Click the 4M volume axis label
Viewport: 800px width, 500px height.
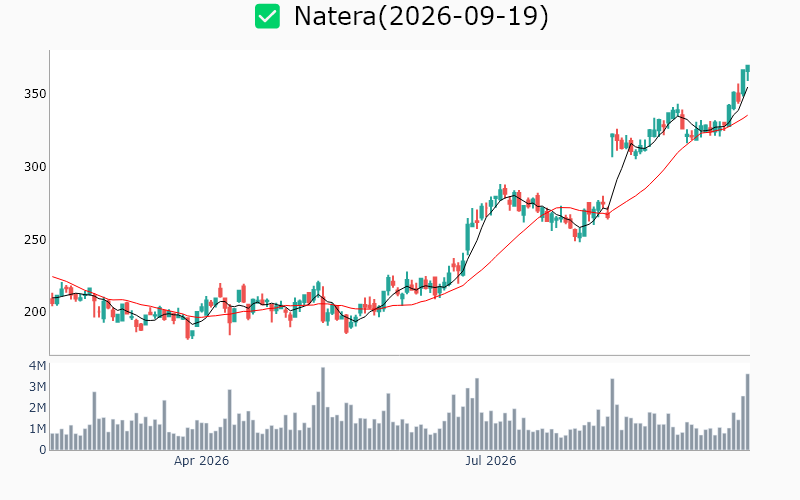tap(37, 366)
